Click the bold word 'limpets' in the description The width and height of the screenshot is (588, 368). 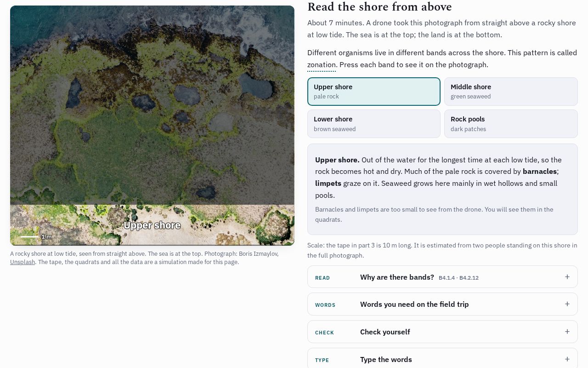328,184
